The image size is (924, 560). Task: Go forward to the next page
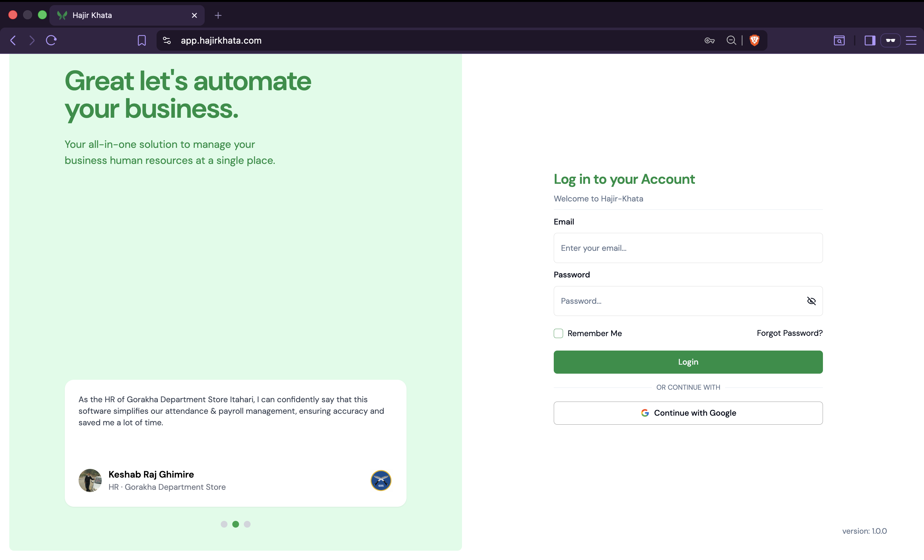[32, 40]
